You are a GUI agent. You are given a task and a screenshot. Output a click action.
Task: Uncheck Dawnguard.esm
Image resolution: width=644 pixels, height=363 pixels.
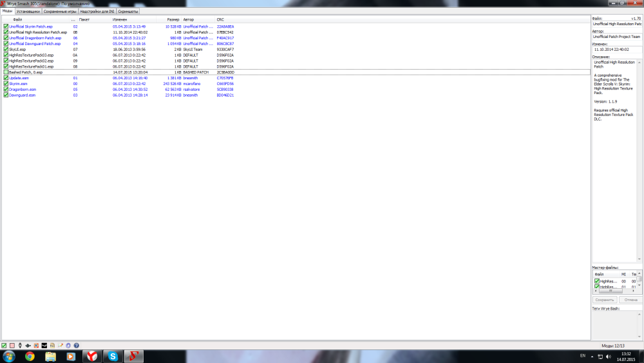(6, 95)
